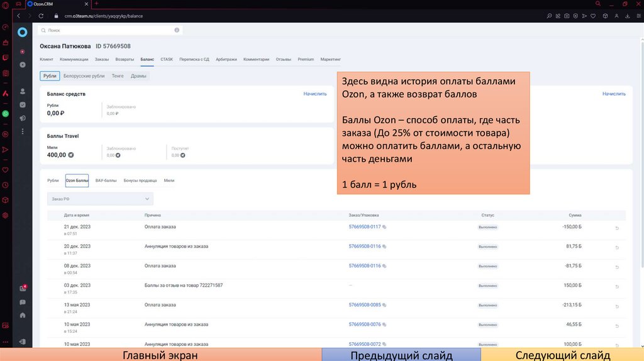
Task: Open the user profile icon in CRM sidebar
Action: pyautogui.click(x=23, y=91)
